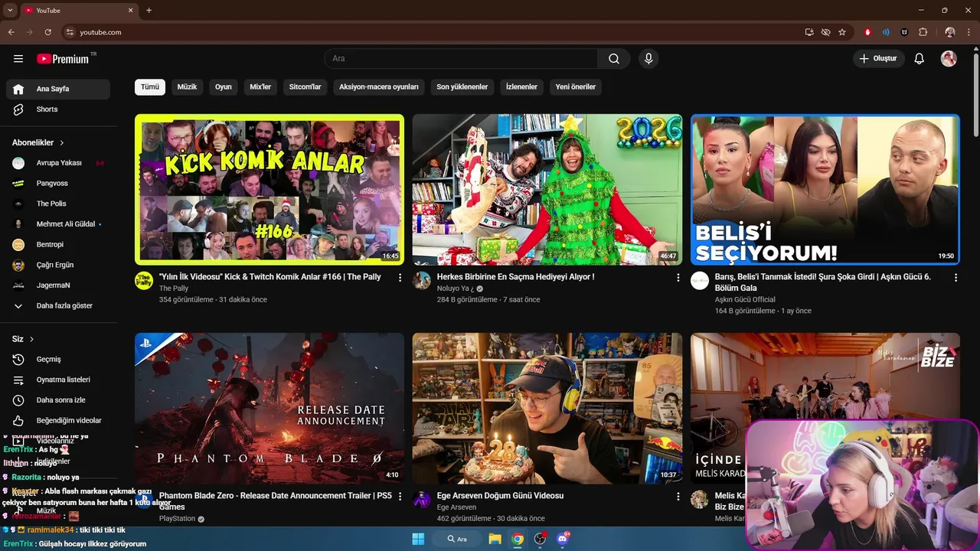This screenshot has width=980, height=551.
Task: Open Oynatma listeleri playlists
Action: point(58,380)
